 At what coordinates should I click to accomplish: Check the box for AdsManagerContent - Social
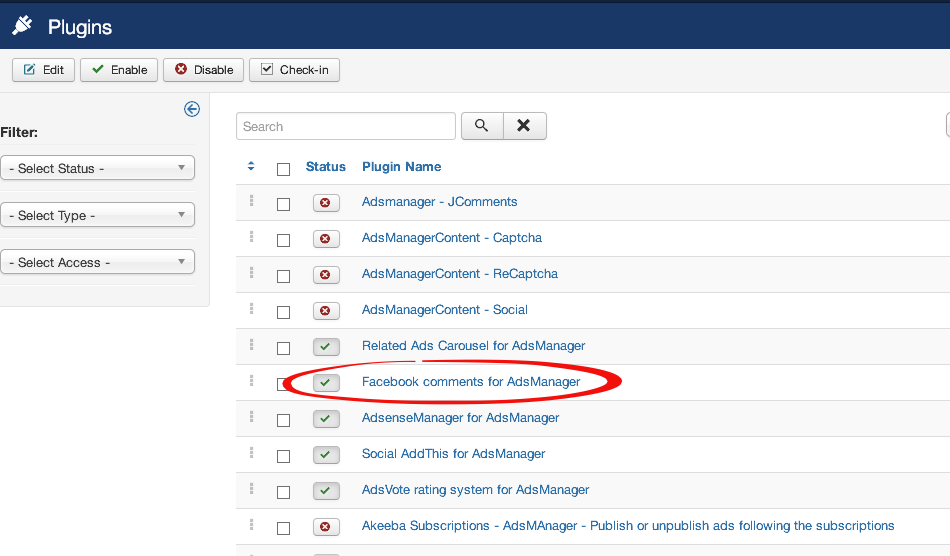[x=284, y=313]
